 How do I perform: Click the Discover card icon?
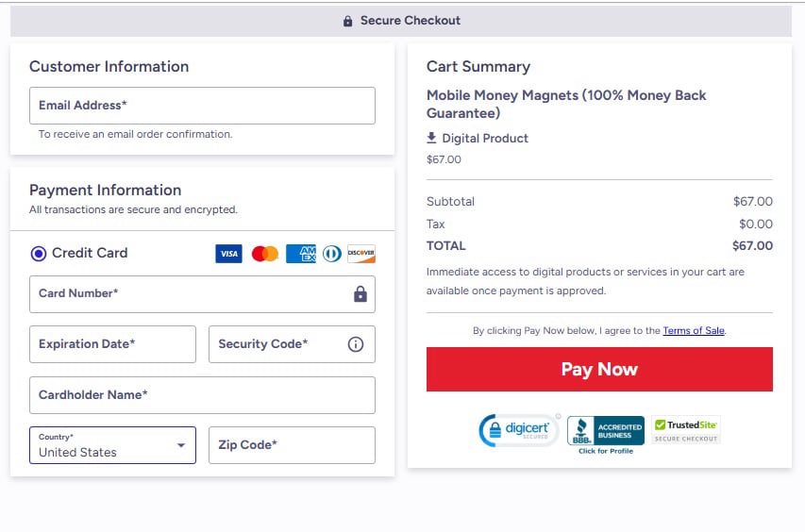click(361, 254)
